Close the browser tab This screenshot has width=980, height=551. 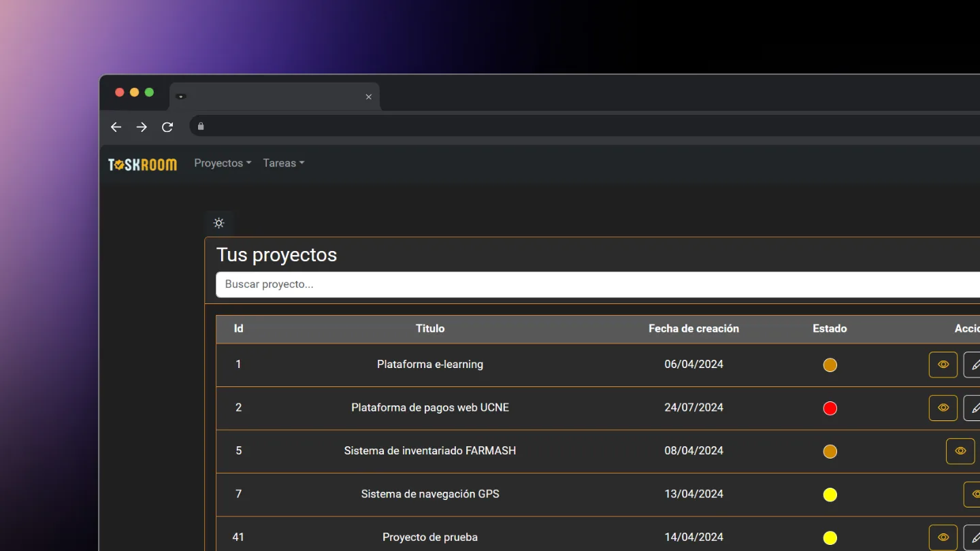coord(369,97)
